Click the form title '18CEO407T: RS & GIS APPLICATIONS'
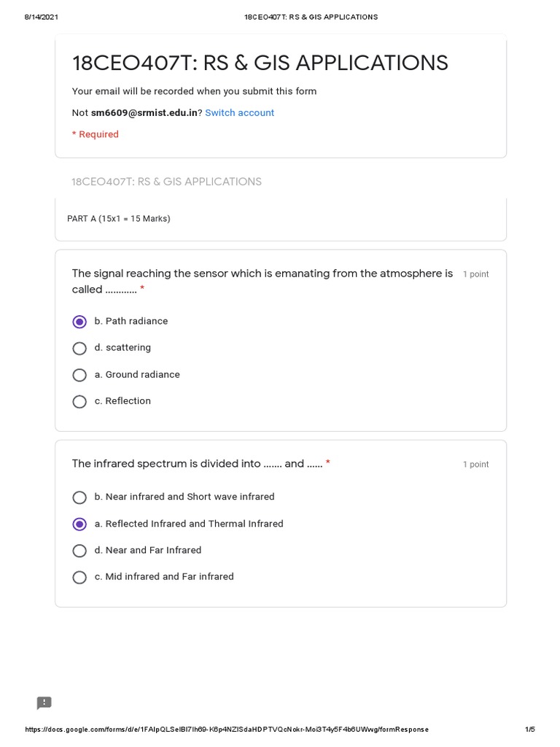 [x=260, y=63]
